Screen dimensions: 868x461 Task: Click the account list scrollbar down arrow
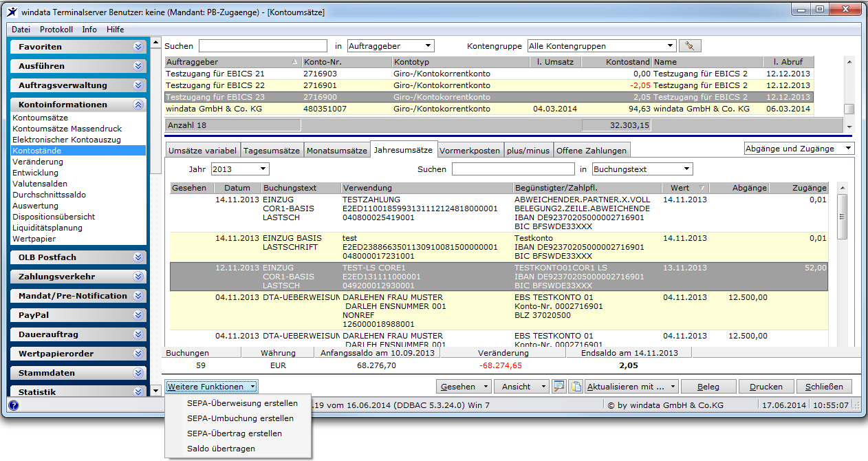click(x=849, y=127)
